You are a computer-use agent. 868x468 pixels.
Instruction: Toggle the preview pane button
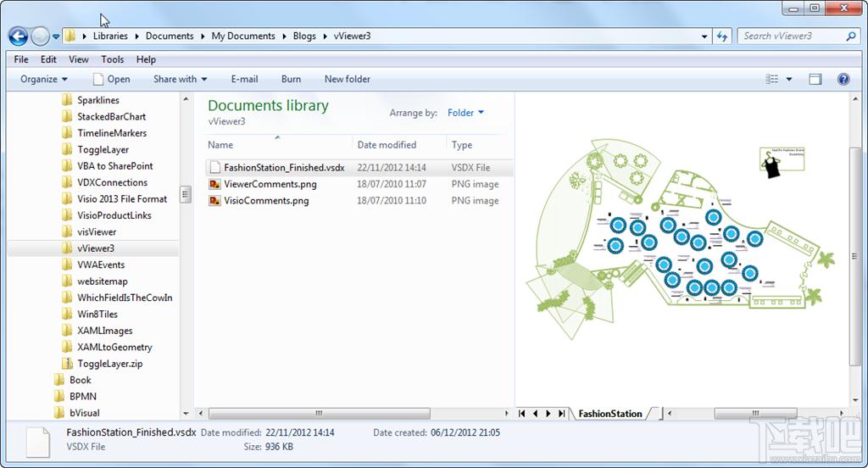coord(815,79)
